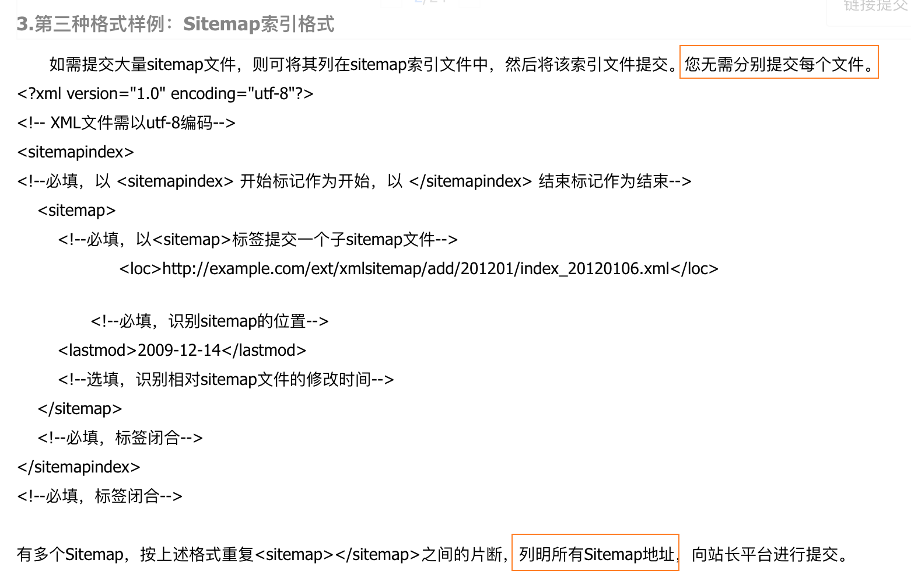Click the opening <sitemapindex> tag line

[76, 152]
